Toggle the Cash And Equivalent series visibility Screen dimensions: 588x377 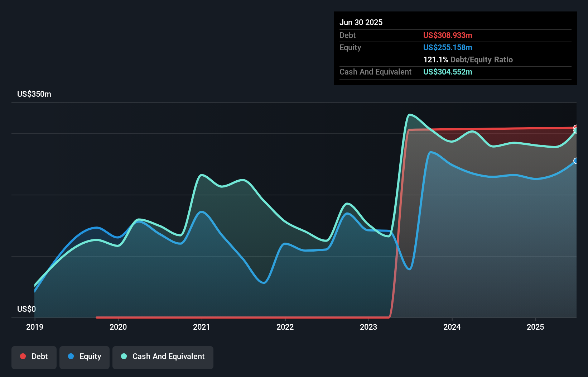tap(163, 356)
